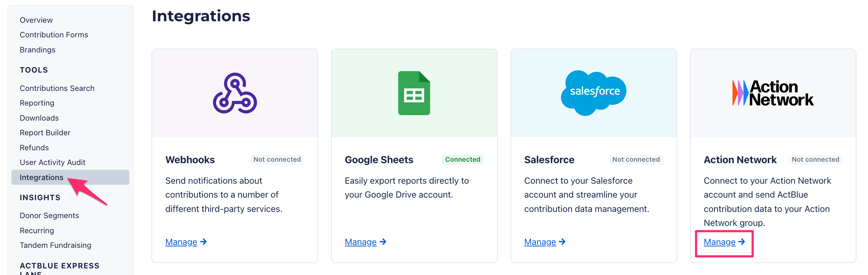
Task: Click the Salesforce cloud logo
Action: 594,93
